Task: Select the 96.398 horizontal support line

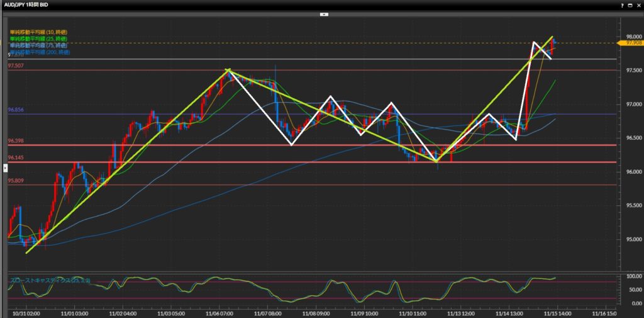Action: pos(314,145)
